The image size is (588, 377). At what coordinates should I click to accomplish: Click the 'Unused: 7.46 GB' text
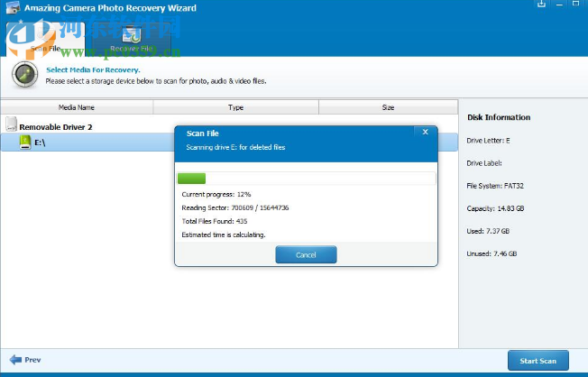click(x=492, y=253)
